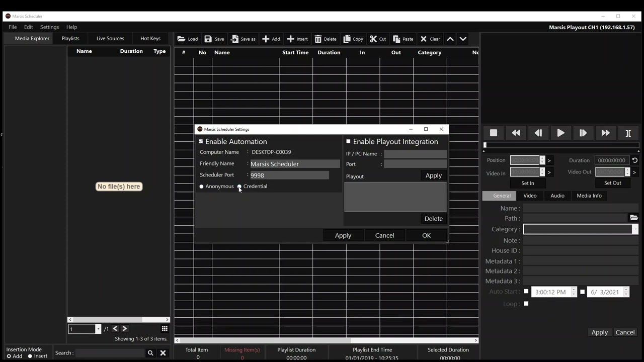Open the Settings menu

(x=49, y=27)
